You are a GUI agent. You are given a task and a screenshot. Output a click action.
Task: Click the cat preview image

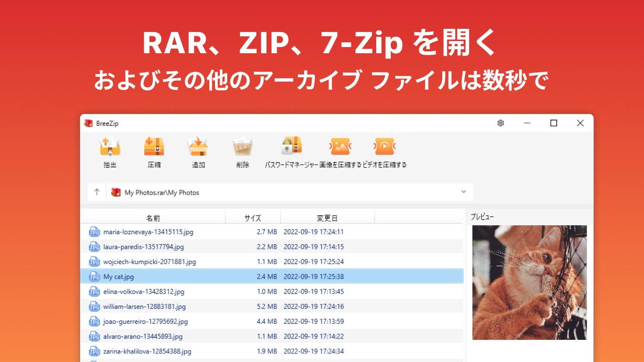pos(529,282)
